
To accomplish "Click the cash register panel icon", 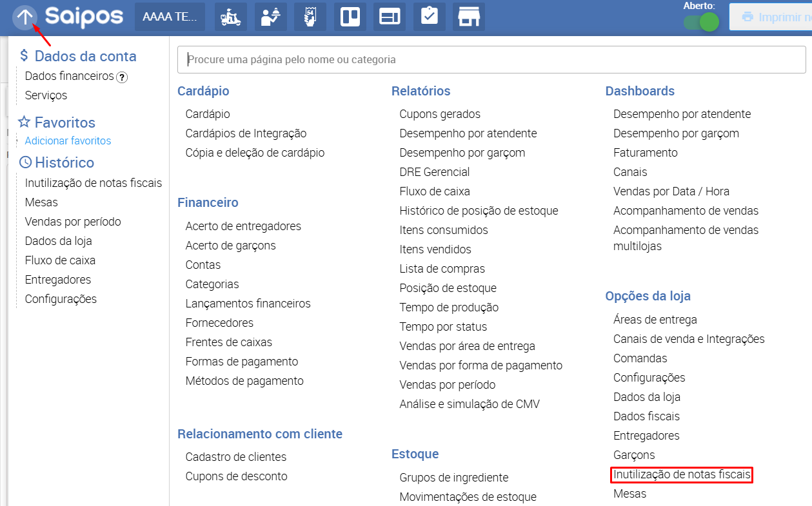I will (x=390, y=17).
